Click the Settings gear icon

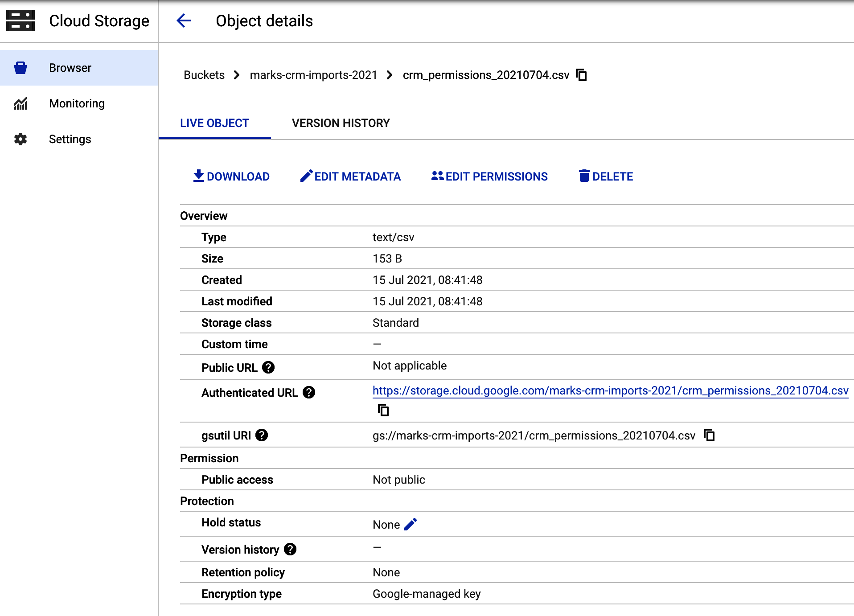pos(21,139)
